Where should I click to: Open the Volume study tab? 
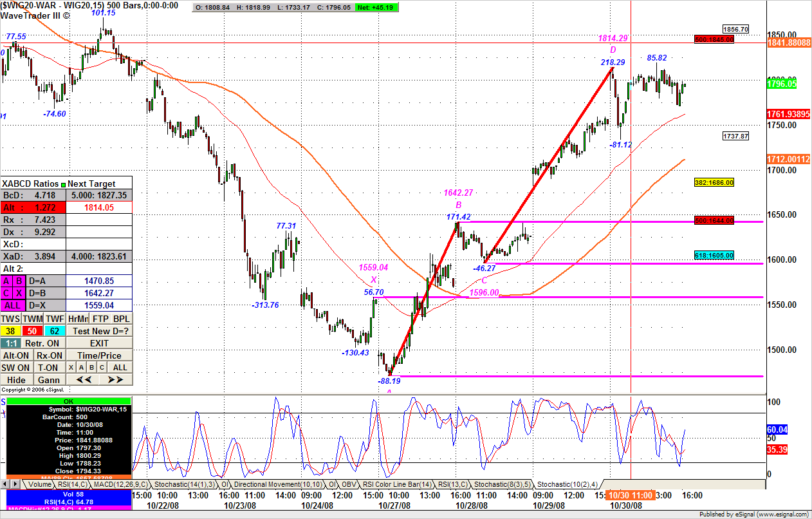point(39,484)
